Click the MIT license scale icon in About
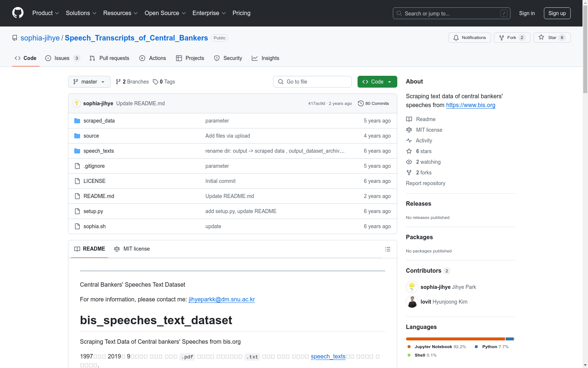 409,130
